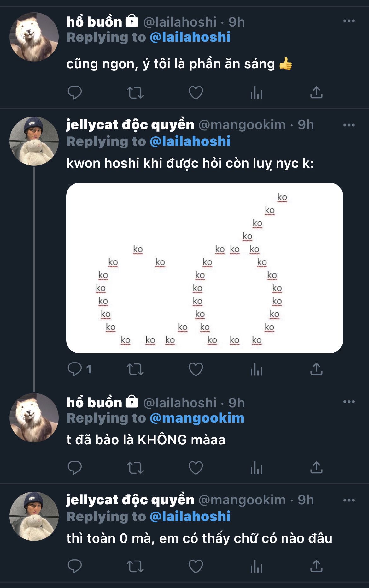Screen dimensions: 369x588
Task: Open replies on the 'kwon hoshi' tweet
Action: point(80,369)
